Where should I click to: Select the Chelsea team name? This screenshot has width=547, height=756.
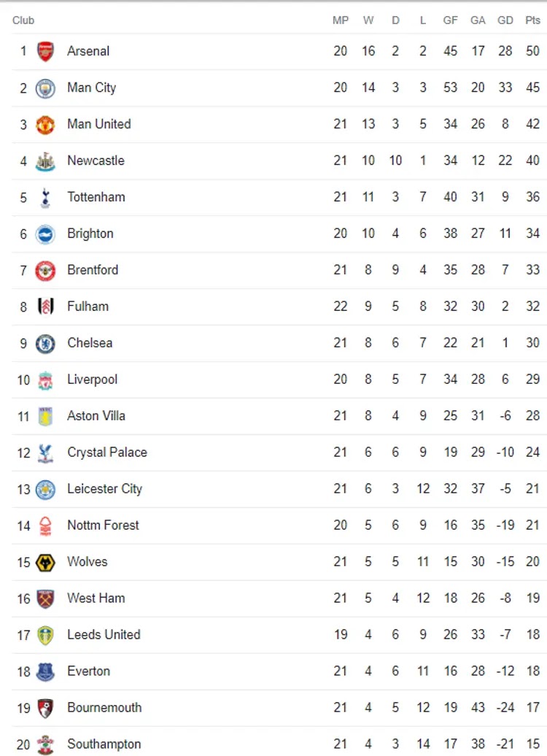pyautogui.click(x=90, y=343)
